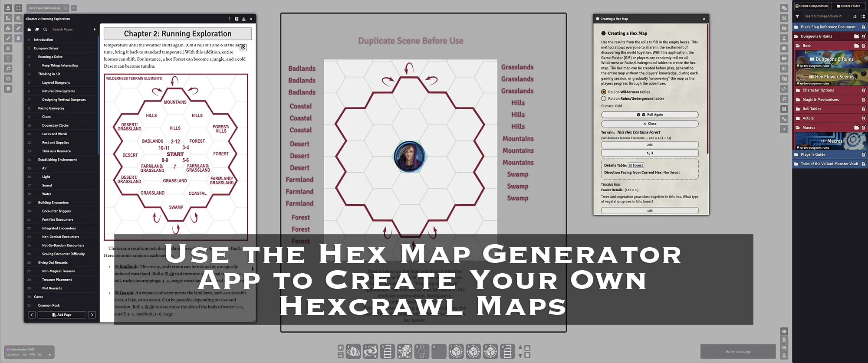Open the Journal Notes bookmark tool
This screenshot has height=363, width=868.
8,89
